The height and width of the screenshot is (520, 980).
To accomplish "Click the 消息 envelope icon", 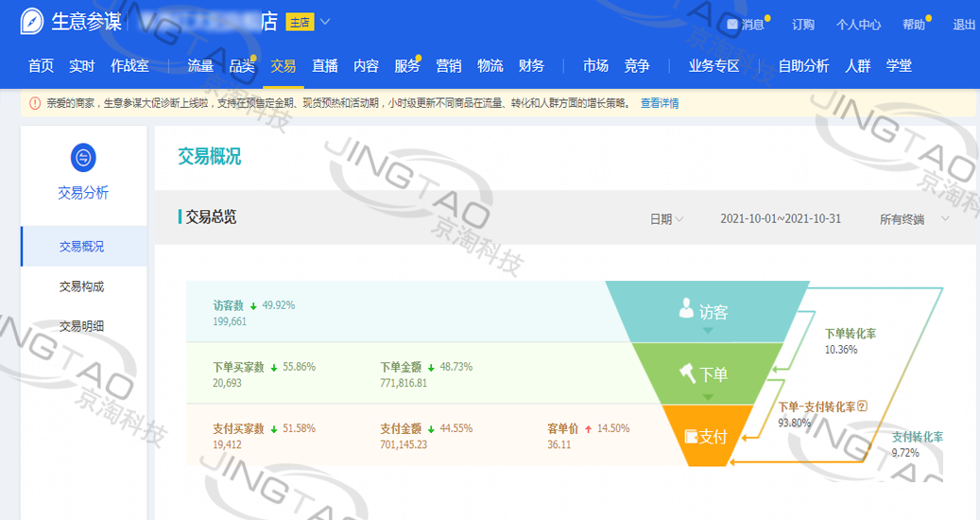I will (x=732, y=25).
